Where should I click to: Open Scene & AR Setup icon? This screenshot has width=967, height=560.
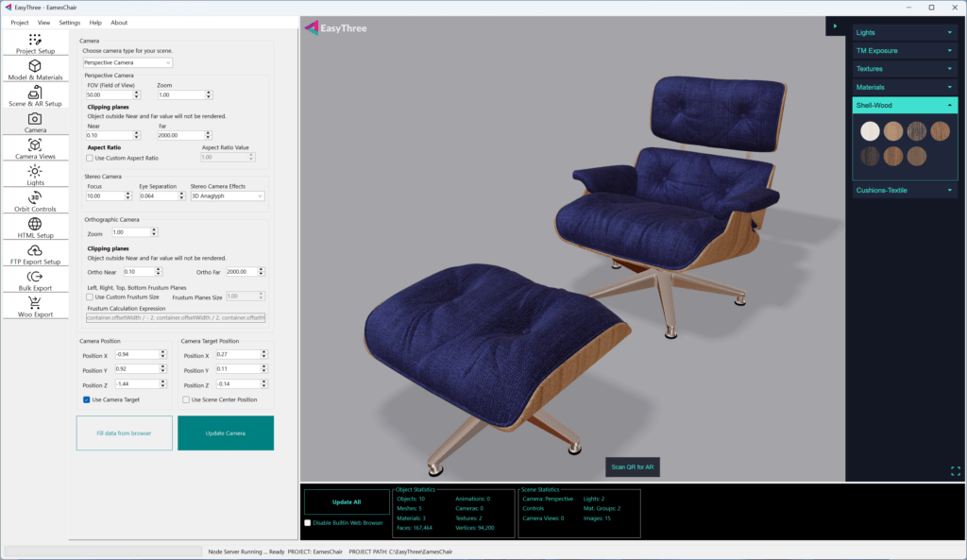tap(35, 93)
